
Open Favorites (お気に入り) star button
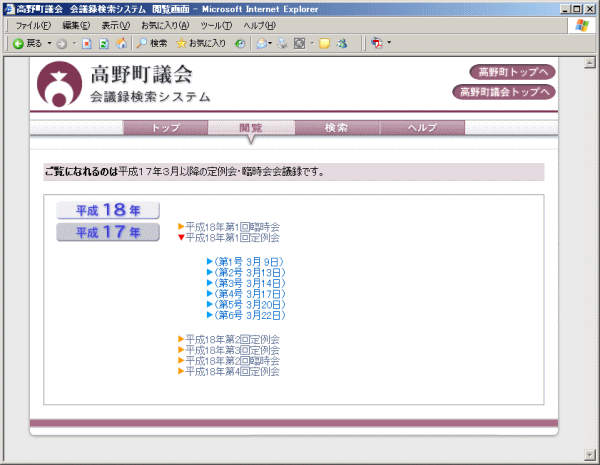coord(201,44)
